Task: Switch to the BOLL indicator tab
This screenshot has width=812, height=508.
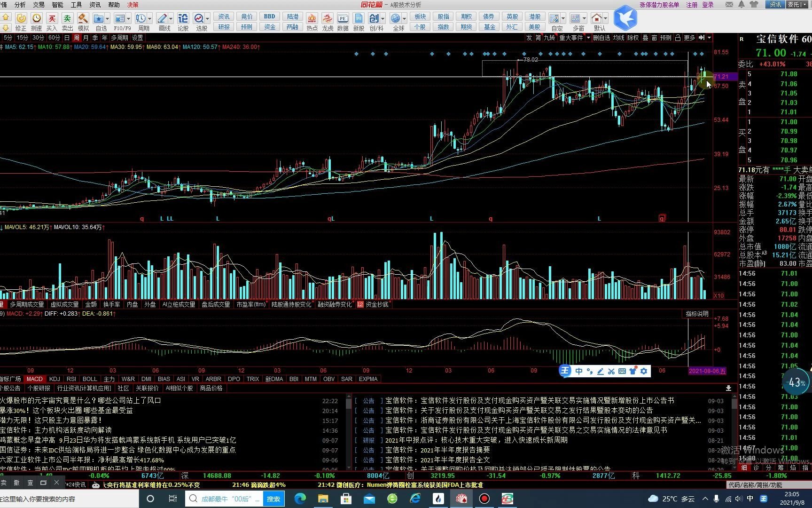Action: (90, 379)
